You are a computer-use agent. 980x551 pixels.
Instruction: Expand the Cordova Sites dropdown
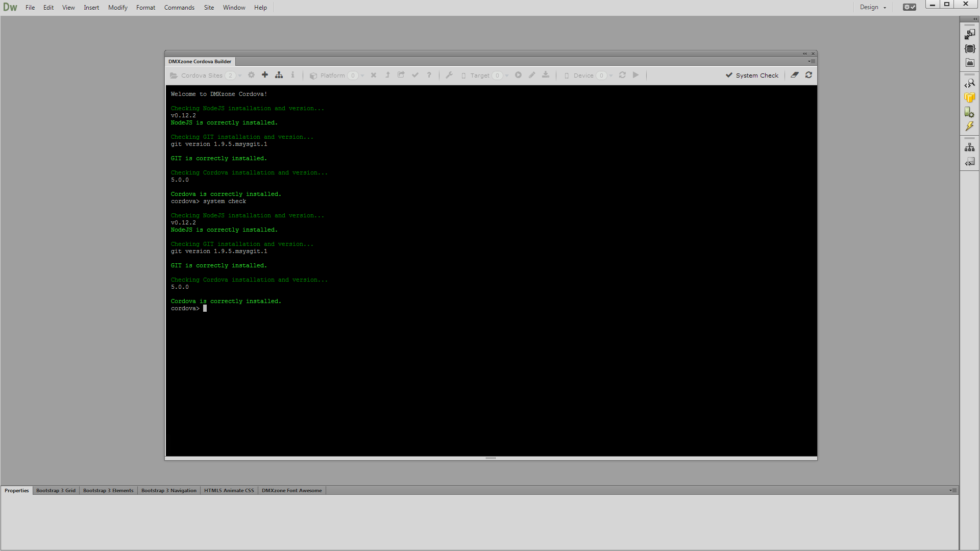240,76
